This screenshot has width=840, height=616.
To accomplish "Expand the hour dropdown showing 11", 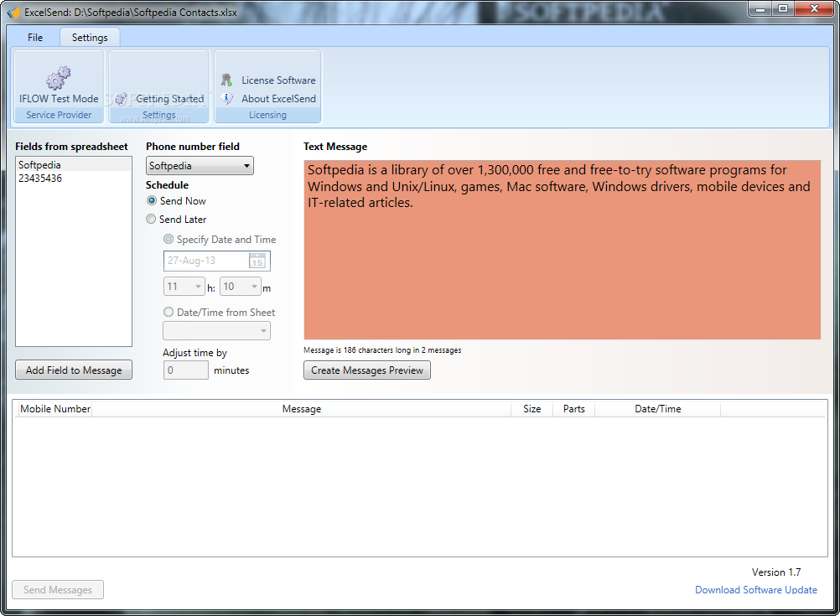I will (184, 287).
